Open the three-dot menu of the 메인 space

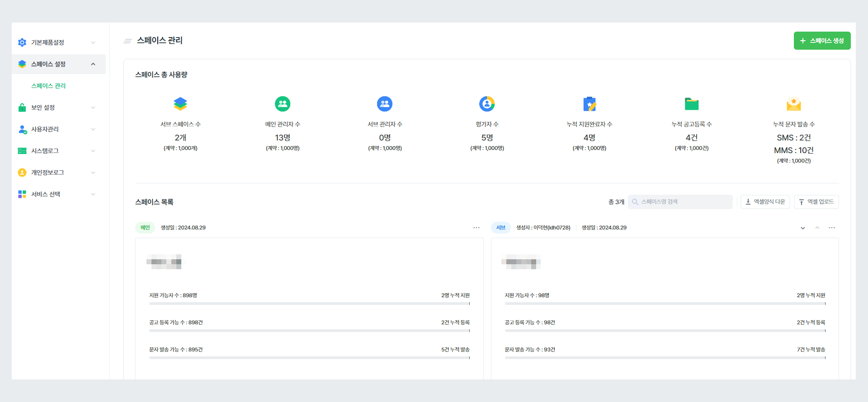(476, 228)
